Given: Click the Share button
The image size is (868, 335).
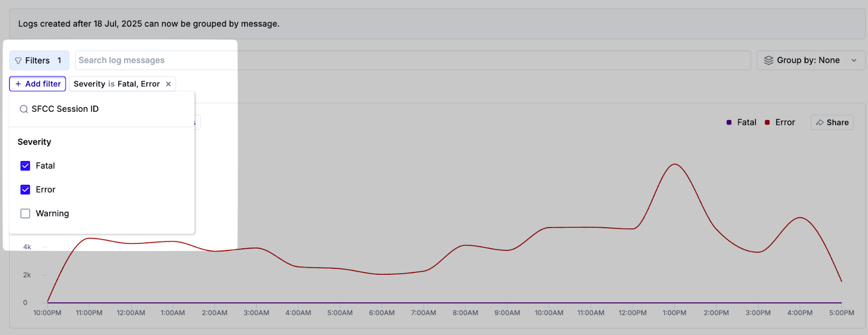Looking at the screenshot, I should point(832,123).
